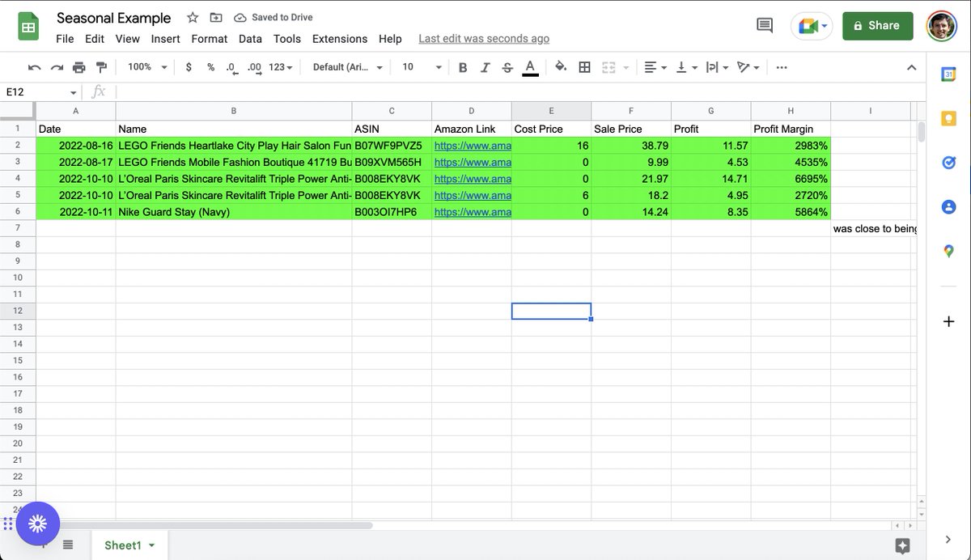The image size is (971, 560).
Task: Open 'Last edit was seconds ago' link
Action: (484, 39)
